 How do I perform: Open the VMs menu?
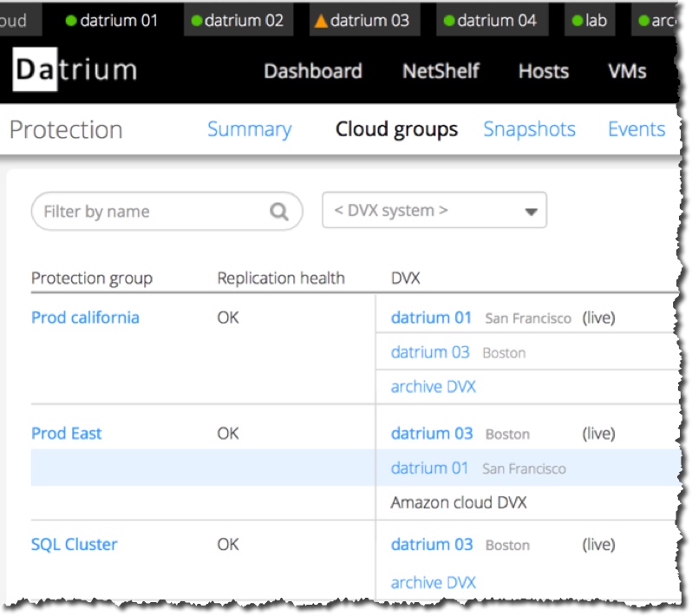(x=627, y=71)
